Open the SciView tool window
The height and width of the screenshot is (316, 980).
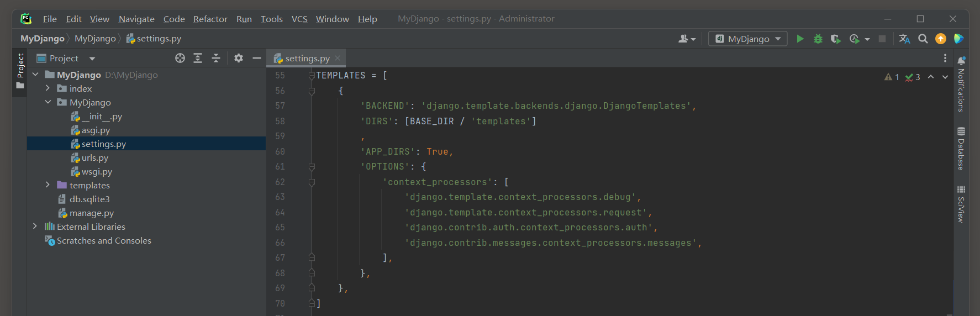(961, 204)
